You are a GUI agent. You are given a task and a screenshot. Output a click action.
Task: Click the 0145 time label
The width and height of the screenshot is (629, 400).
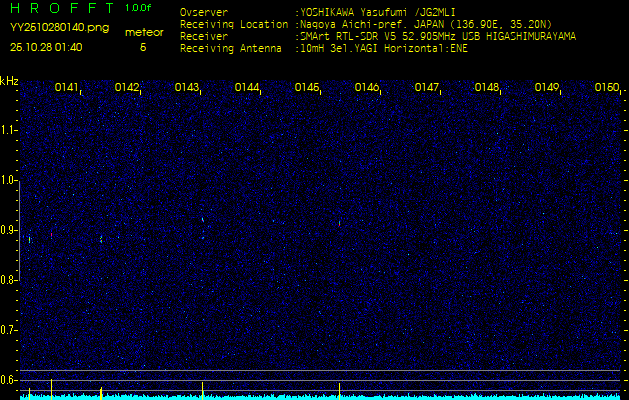307,88
